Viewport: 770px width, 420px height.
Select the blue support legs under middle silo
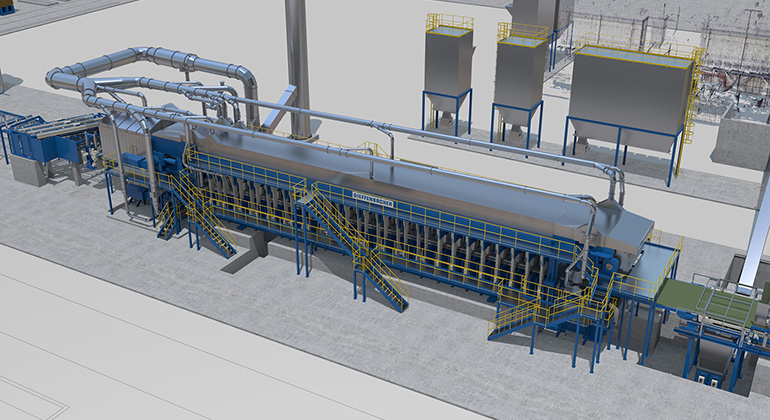click(x=519, y=127)
